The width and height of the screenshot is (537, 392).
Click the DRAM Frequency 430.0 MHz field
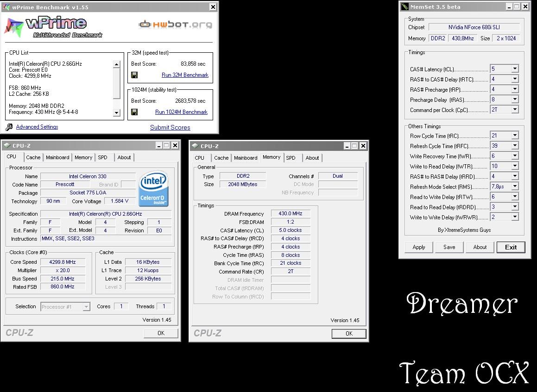(x=291, y=213)
